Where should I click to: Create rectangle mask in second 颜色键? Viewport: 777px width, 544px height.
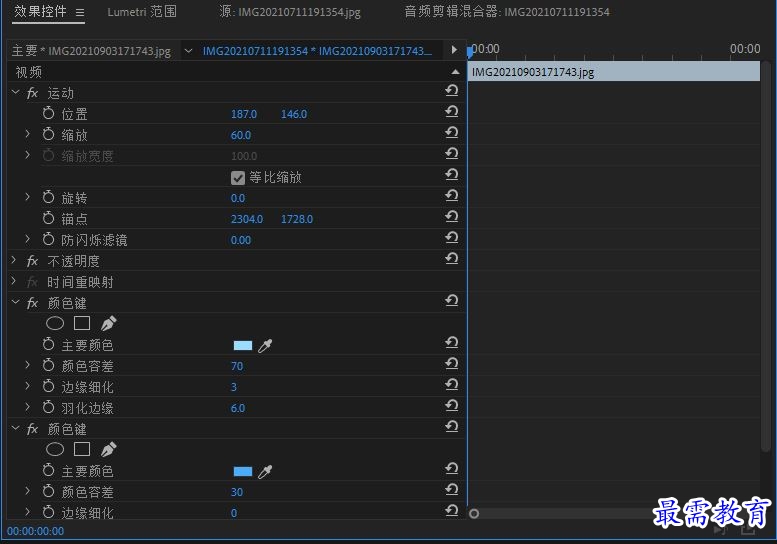[82, 449]
